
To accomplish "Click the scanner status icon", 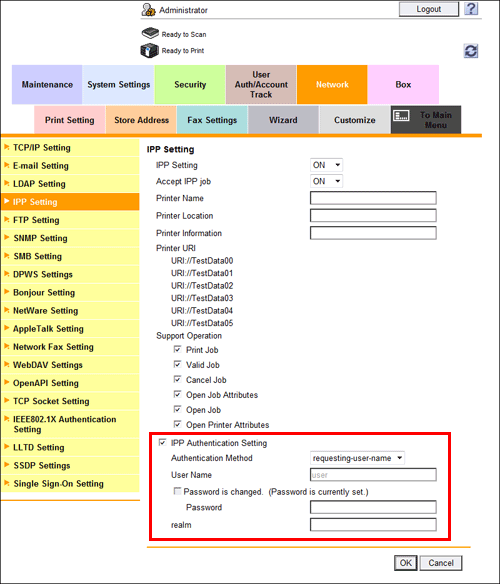I will (x=150, y=33).
